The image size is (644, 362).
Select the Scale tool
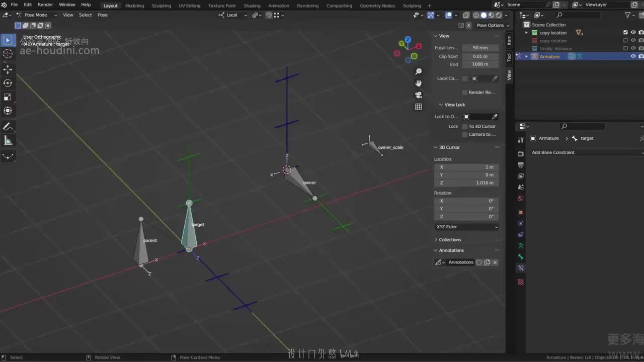click(8, 97)
